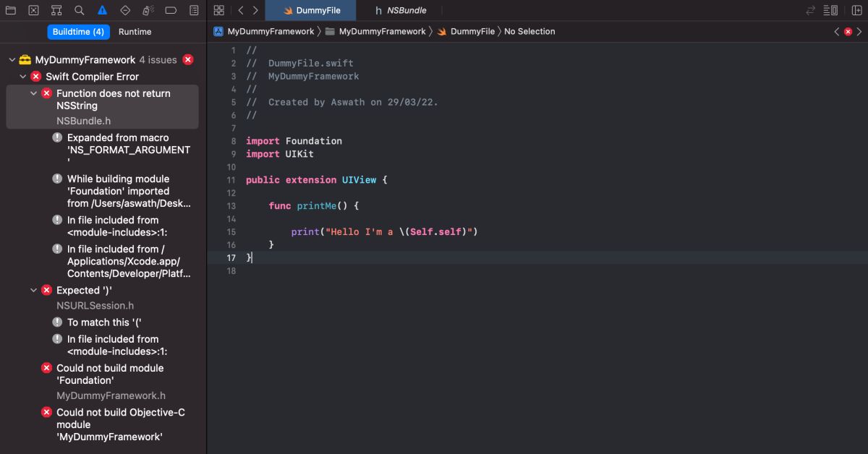
Task: Jump to previous issue in jump bar
Action: pyautogui.click(x=837, y=32)
